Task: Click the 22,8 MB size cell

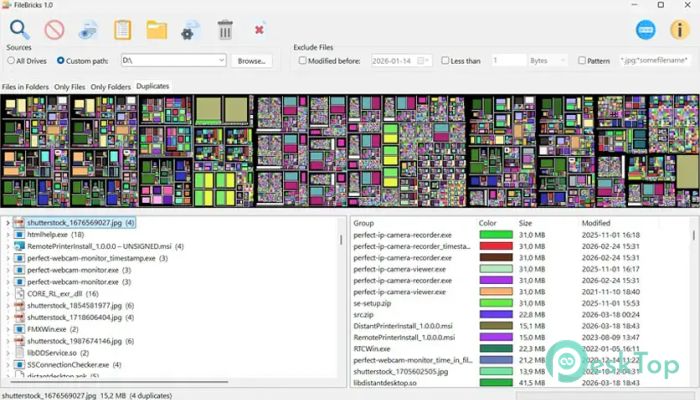Action: point(532,314)
